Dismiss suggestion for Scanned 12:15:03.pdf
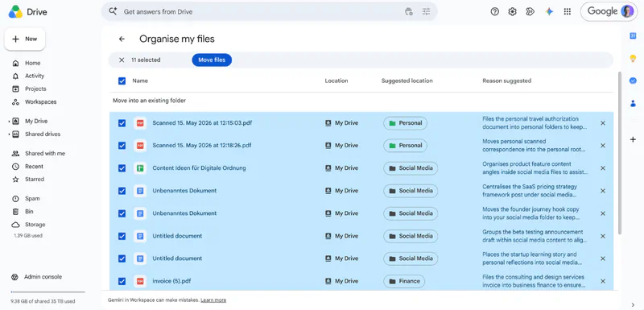This screenshot has width=644, height=310. tap(602, 123)
